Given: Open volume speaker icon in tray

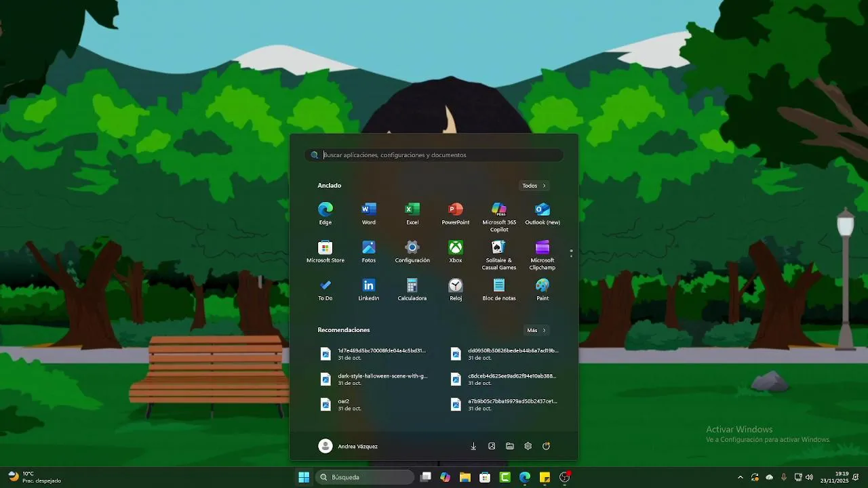Looking at the screenshot, I should pyautogui.click(x=809, y=477).
